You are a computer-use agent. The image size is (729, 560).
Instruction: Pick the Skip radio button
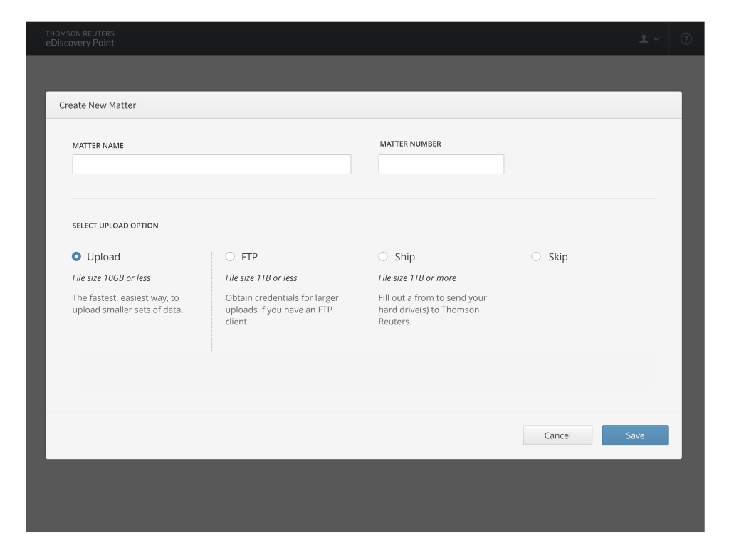pyautogui.click(x=536, y=257)
